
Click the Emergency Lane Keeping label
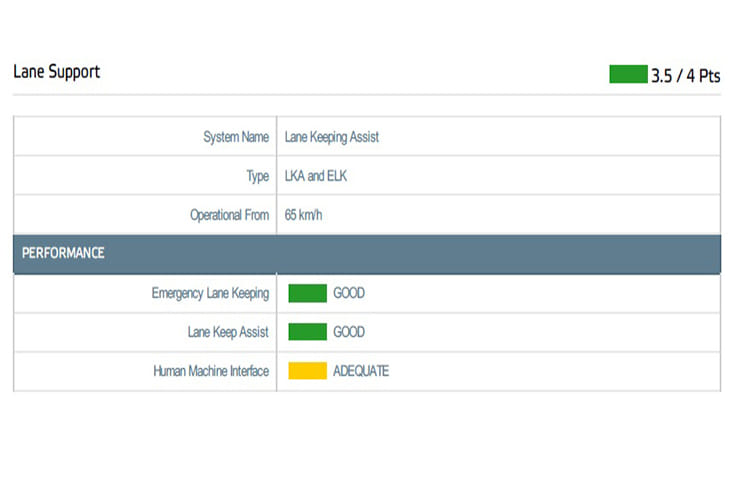coord(210,293)
